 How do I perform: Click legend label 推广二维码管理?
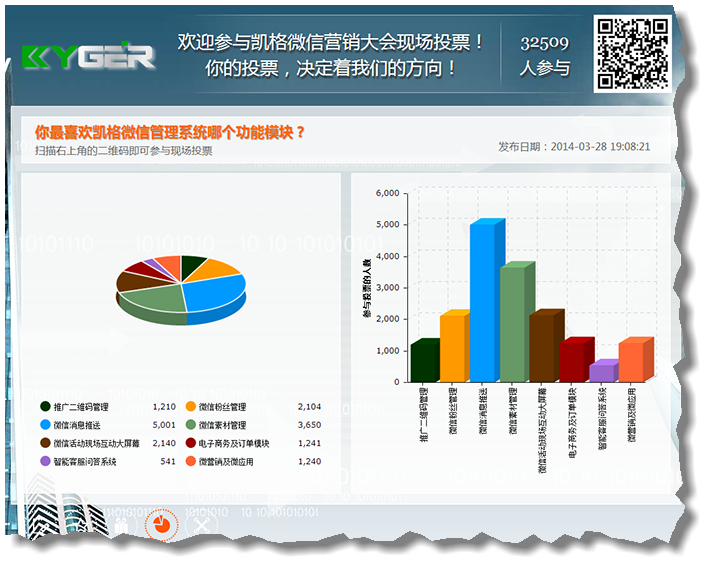pos(81,407)
